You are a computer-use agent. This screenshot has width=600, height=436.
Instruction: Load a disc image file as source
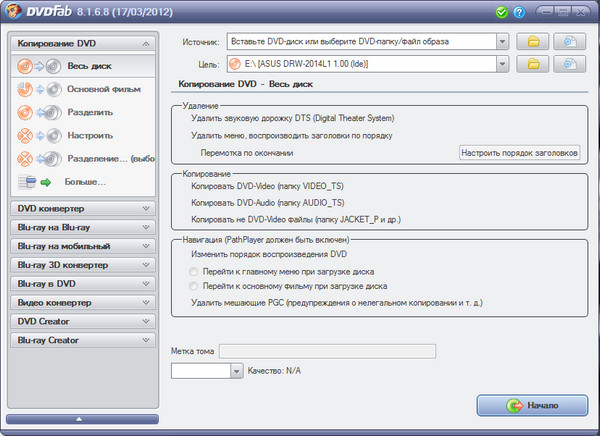[569, 42]
